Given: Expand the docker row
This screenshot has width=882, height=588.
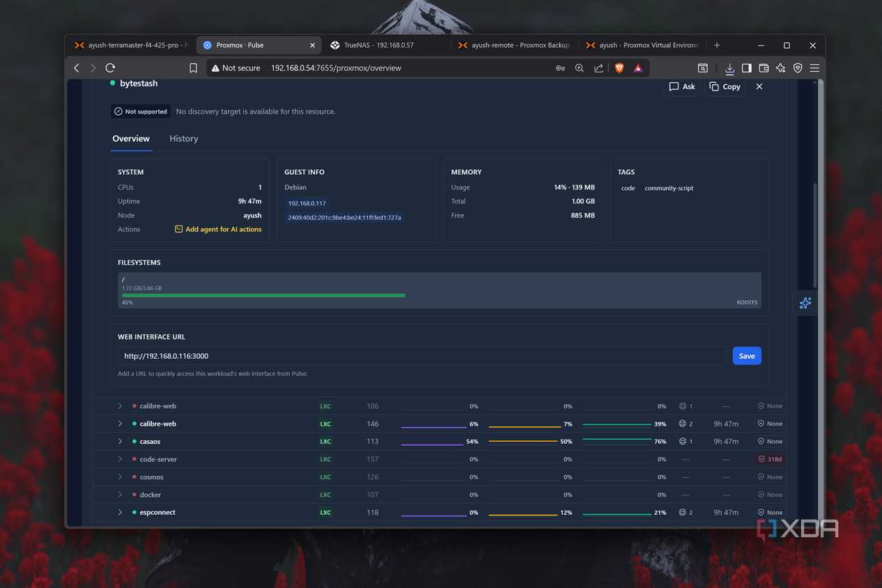Looking at the screenshot, I should (120, 495).
